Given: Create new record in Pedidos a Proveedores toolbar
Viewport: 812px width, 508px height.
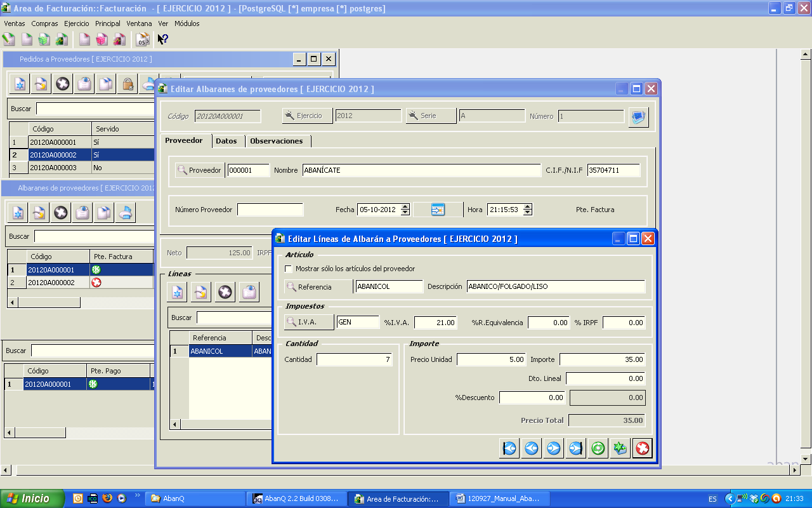Looking at the screenshot, I should pos(19,83).
